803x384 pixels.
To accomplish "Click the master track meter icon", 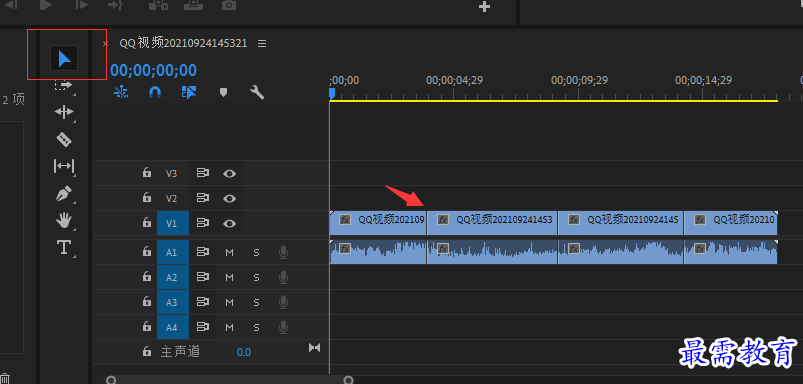I will pos(314,348).
